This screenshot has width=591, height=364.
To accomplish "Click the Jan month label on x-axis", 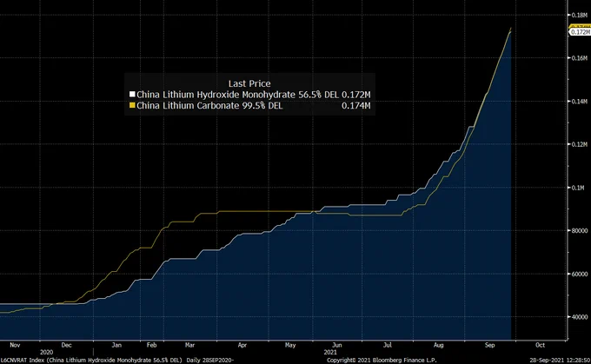I will pos(116,345).
